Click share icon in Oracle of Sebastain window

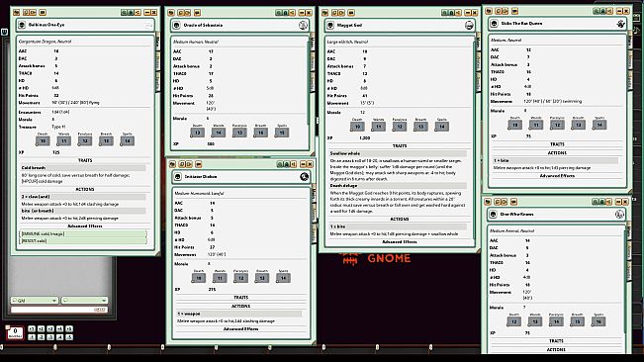click(292, 13)
